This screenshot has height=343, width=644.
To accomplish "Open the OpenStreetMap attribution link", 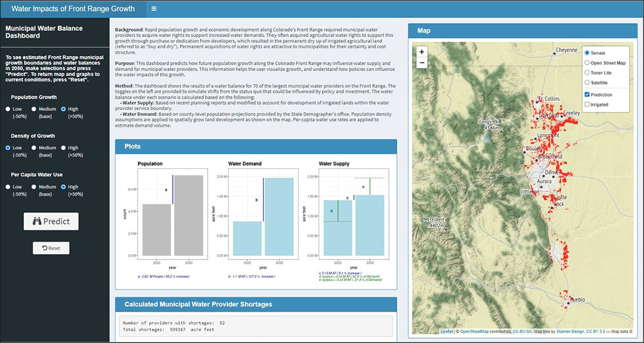I will 475,331.
